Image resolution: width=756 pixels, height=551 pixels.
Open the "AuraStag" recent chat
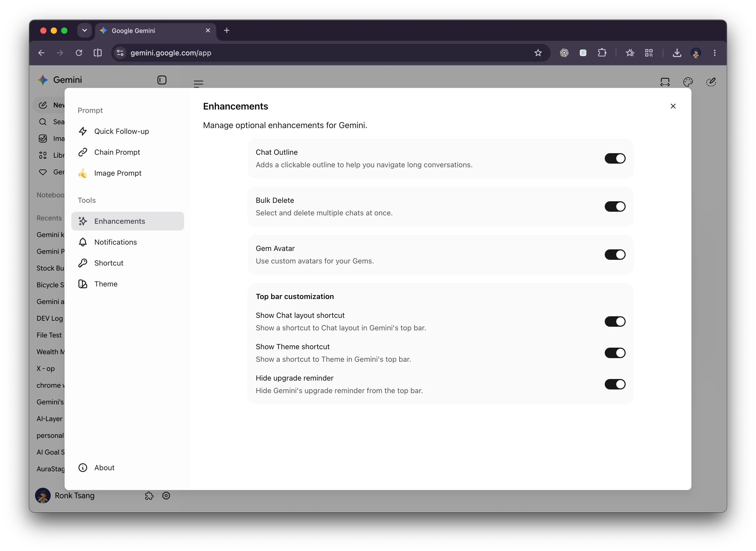pos(50,469)
